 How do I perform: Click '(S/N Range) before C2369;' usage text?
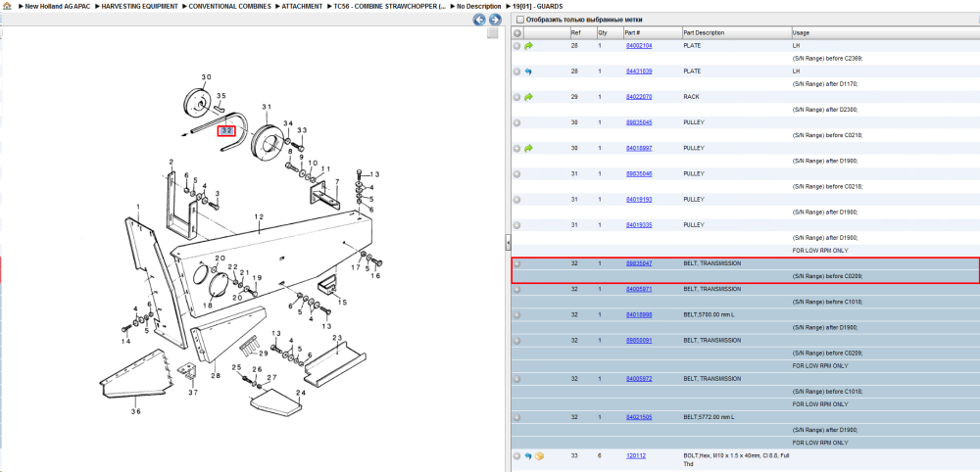click(827, 58)
